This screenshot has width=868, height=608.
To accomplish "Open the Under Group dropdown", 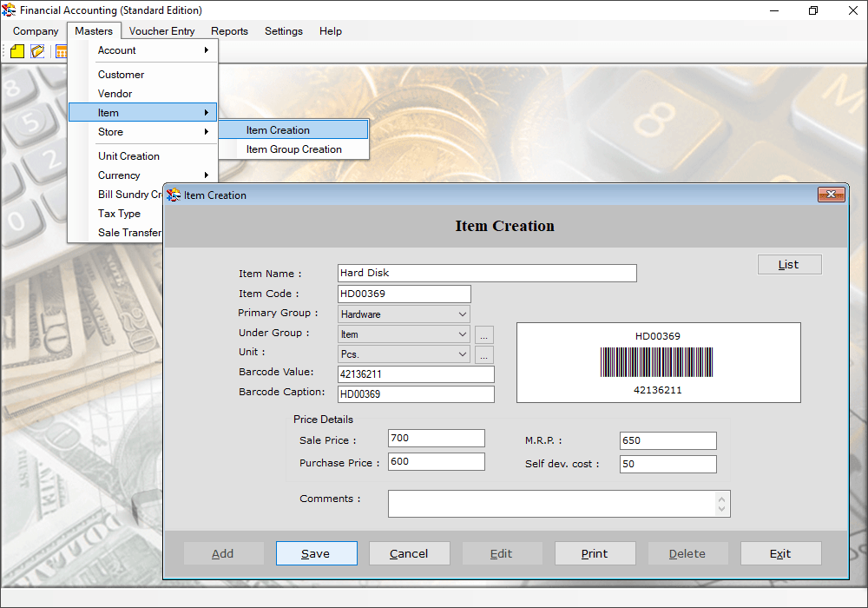I will coord(404,334).
